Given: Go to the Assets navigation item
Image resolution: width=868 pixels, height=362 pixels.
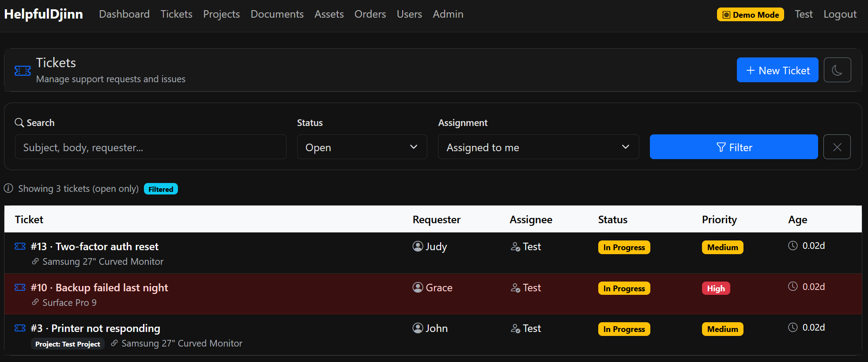Looking at the screenshot, I should 329,14.
